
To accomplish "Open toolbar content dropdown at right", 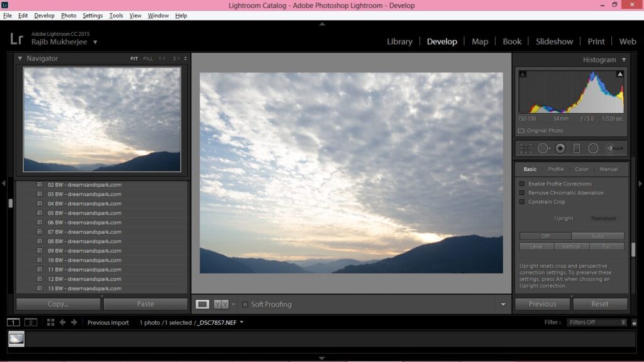I will point(503,305).
